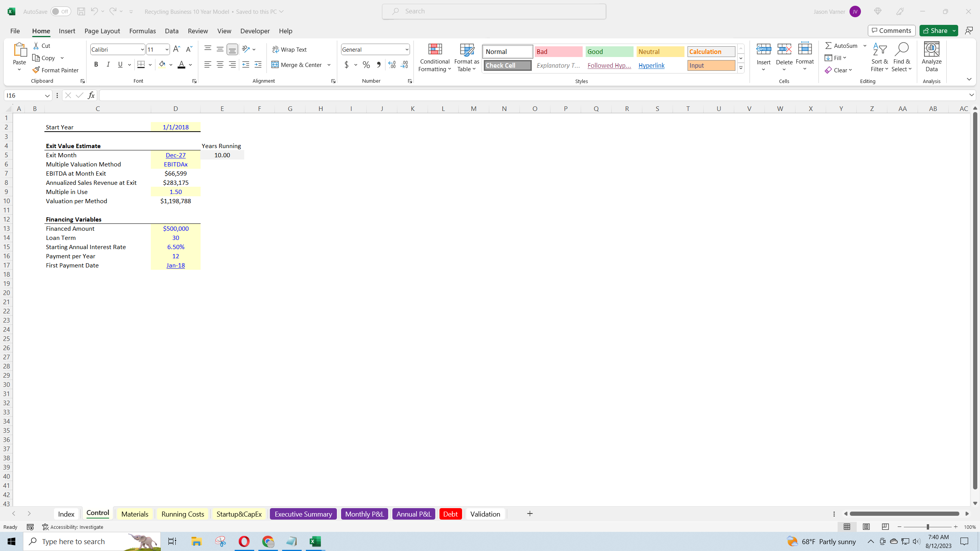Switch to the Executive Summary sheet
Image resolution: width=980 pixels, height=551 pixels.
303,514
